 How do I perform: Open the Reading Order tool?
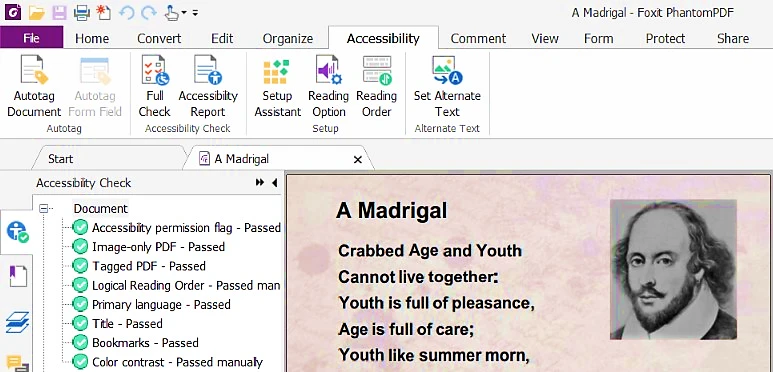(x=377, y=87)
